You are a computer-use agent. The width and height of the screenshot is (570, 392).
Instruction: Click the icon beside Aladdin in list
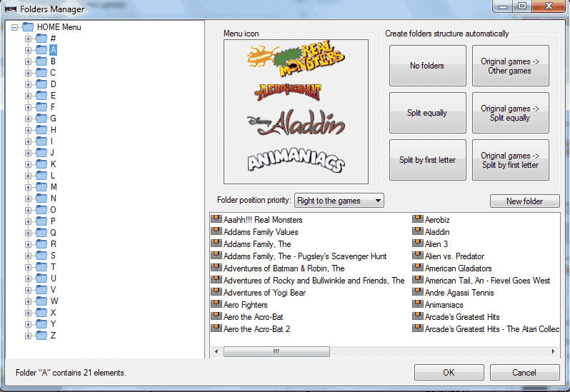418,231
